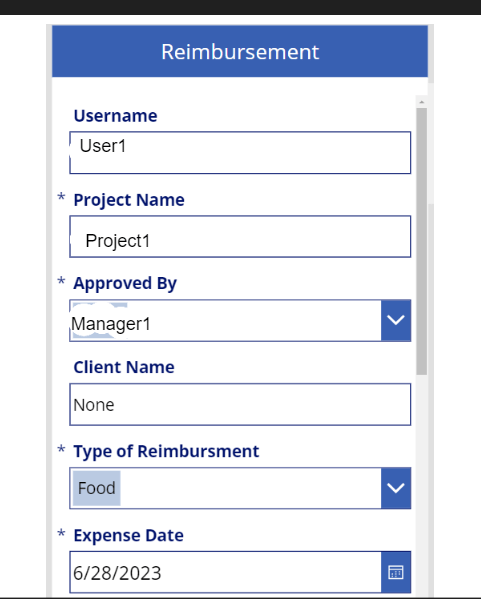Viewport: 481px width, 599px height.
Task: Click the Project Name label
Action: tap(129, 200)
